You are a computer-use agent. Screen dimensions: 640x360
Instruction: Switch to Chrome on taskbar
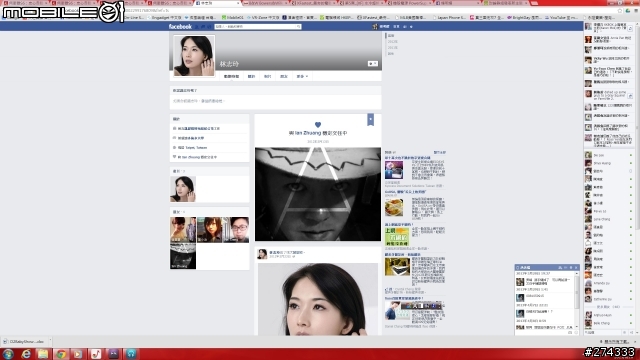(x=61, y=353)
